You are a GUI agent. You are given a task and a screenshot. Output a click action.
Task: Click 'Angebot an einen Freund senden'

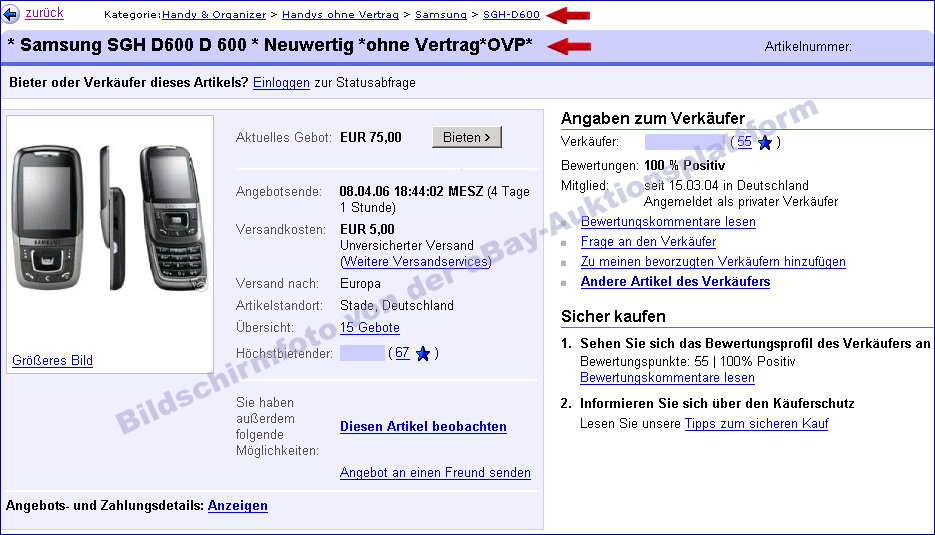coord(435,473)
